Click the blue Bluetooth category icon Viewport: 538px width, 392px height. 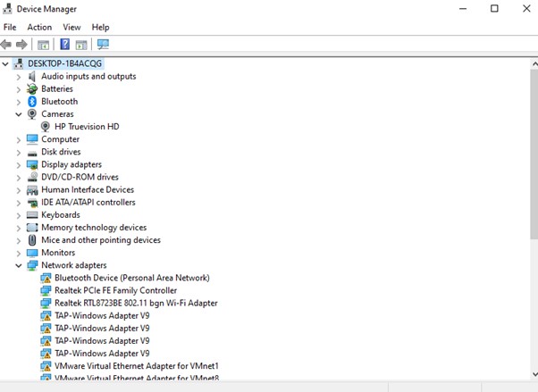pos(32,102)
